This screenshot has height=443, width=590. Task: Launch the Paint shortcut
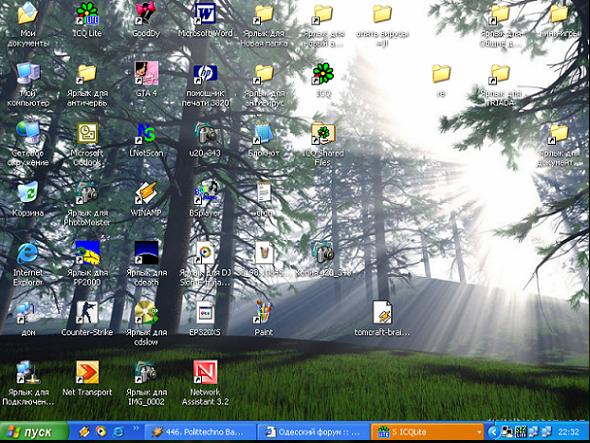(x=264, y=312)
